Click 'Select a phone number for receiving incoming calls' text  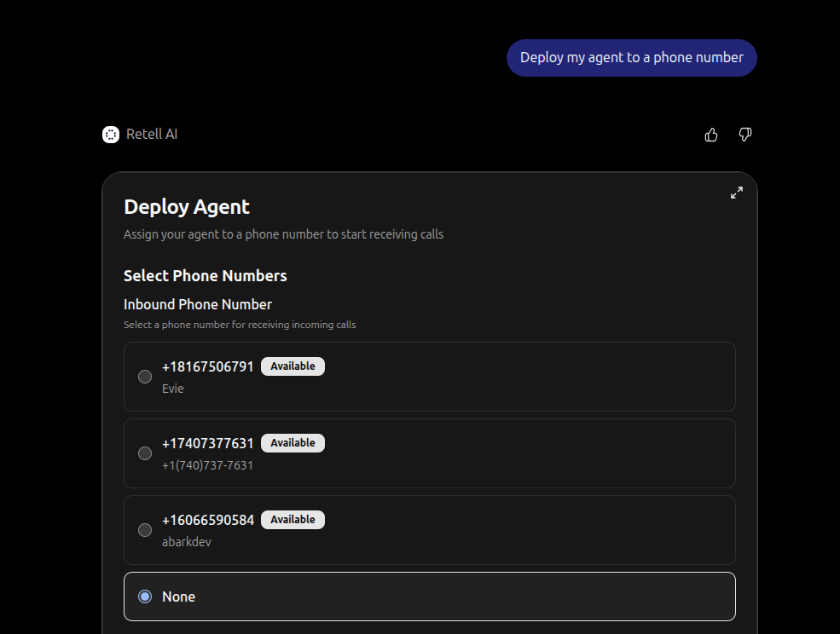(240, 325)
